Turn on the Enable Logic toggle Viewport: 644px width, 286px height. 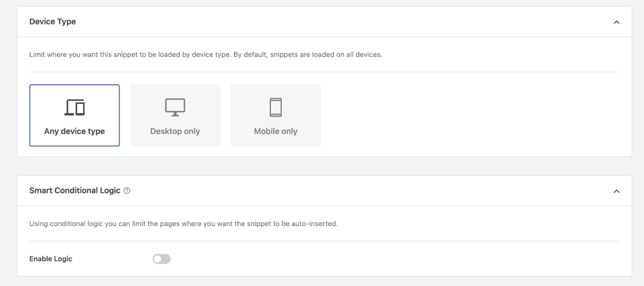(x=161, y=259)
